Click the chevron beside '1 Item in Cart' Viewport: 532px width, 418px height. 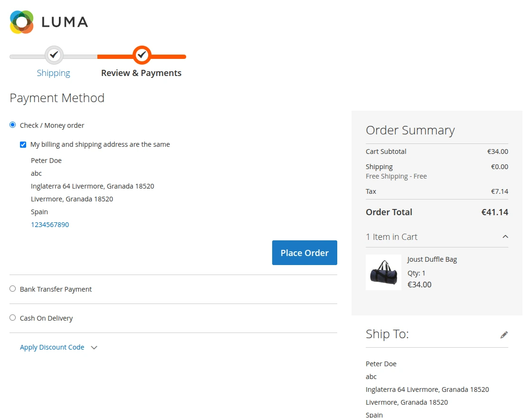point(505,237)
